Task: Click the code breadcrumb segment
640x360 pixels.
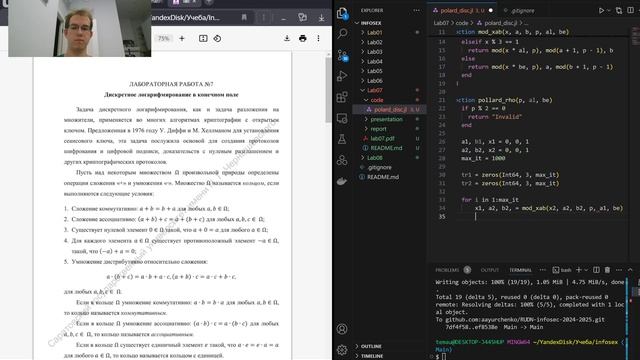Action: point(462,23)
